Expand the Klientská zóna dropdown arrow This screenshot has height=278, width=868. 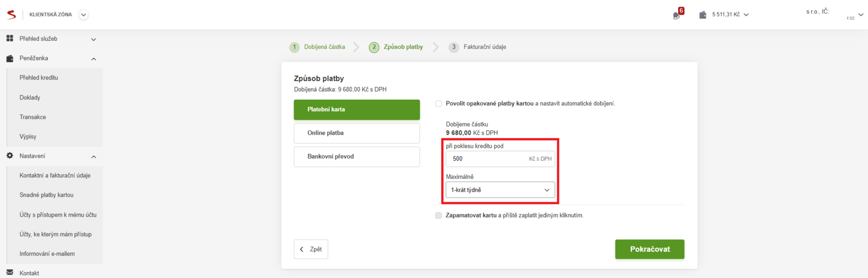click(x=84, y=15)
